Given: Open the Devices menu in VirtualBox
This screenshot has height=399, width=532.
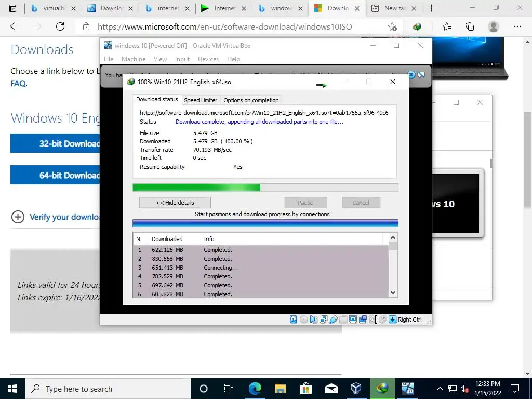Looking at the screenshot, I should pos(208,59).
